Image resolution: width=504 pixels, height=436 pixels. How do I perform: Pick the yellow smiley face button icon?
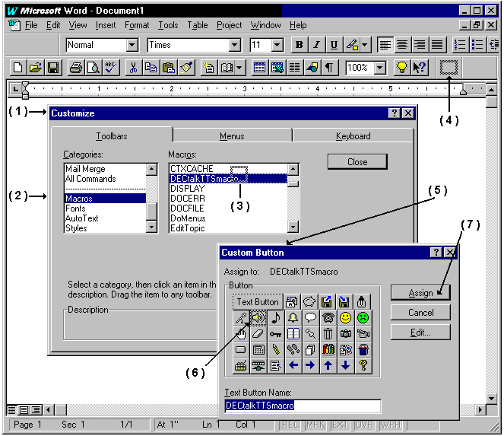tap(346, 318)
